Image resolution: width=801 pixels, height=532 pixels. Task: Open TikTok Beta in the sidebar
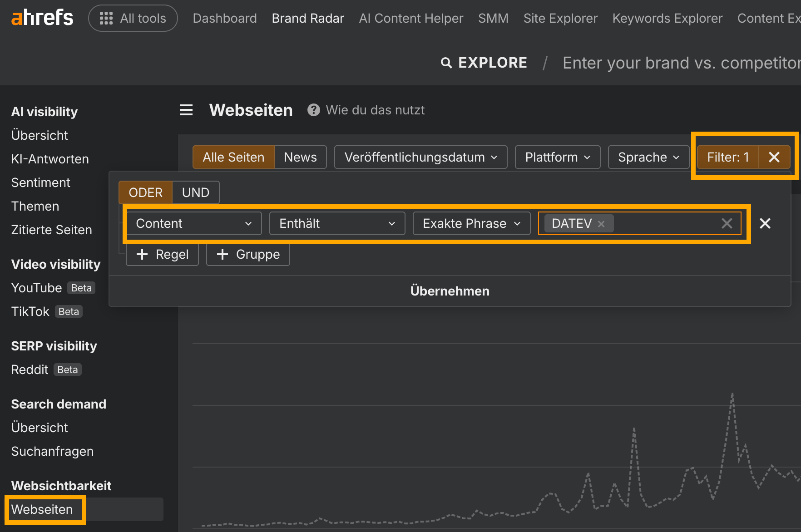(x=47, y=311)
